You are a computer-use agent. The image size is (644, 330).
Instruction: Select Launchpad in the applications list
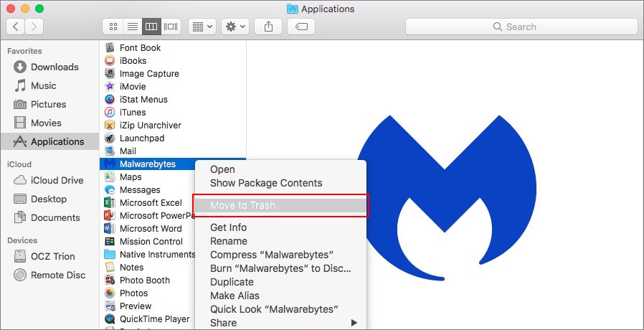pyautogui.click(x=173, y=138)
